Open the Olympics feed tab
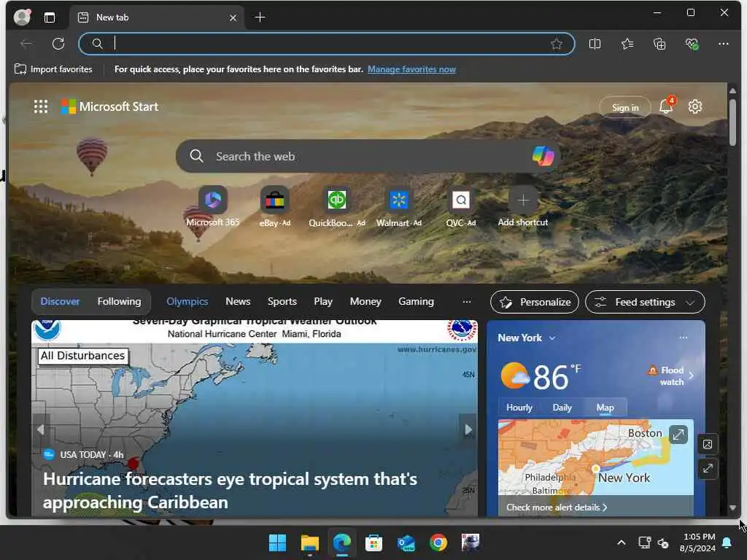The width and height of the screenshot is (747, 560). (x=187, y=301)
